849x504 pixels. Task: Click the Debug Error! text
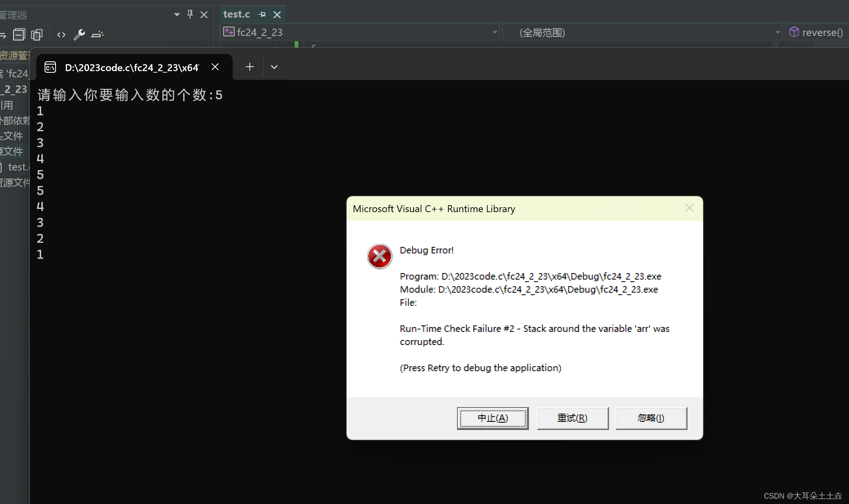[x=426, y=250]
